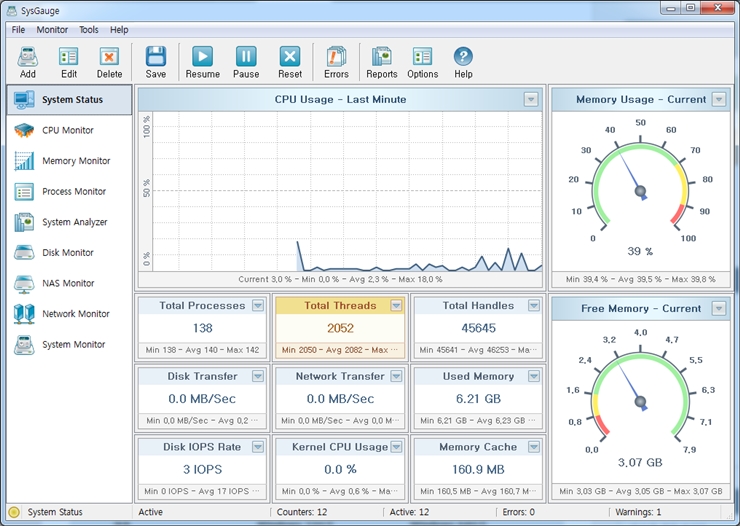Screen dimensions: 740x526
Task: Open the Options toolbar icon
Action: pyautogui.click(x=422, y=57)
